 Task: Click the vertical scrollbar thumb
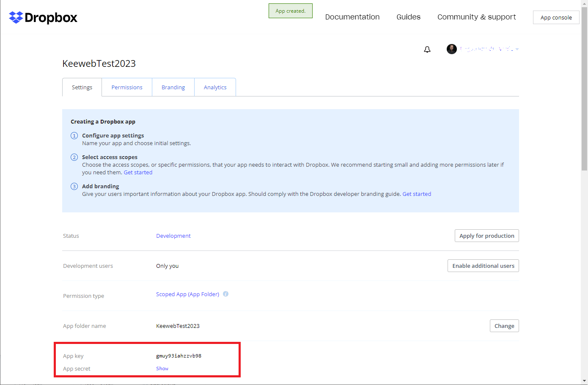click(x=584, y=89)
